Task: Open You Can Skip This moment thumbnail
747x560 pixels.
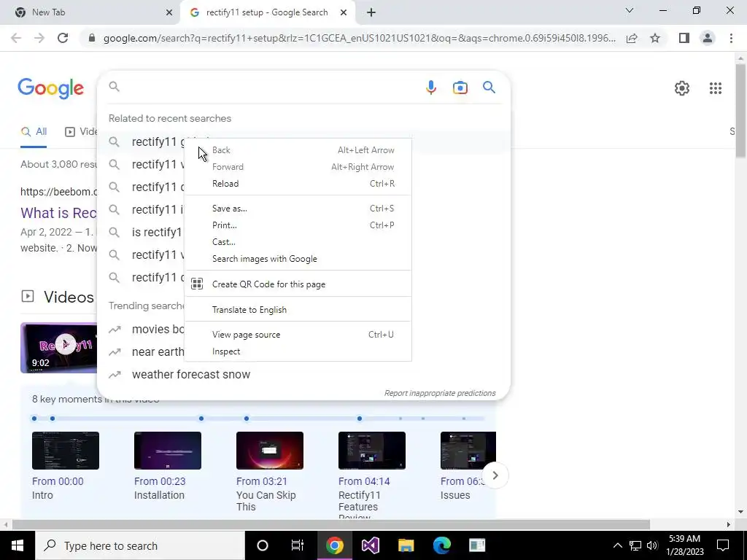Action: pyautogui.click(x=270, y=451)
